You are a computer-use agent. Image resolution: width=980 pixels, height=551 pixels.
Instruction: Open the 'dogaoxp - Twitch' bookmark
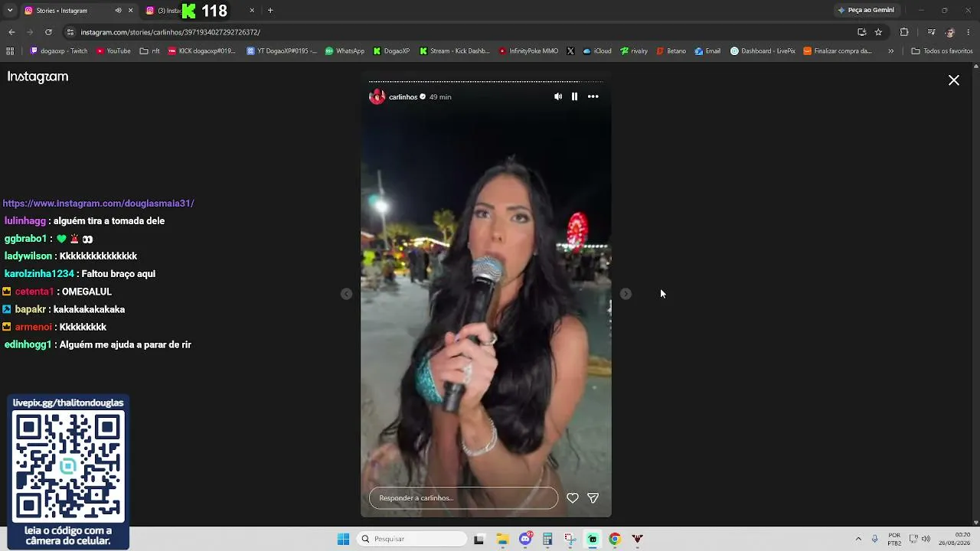[x=59, y=51]
